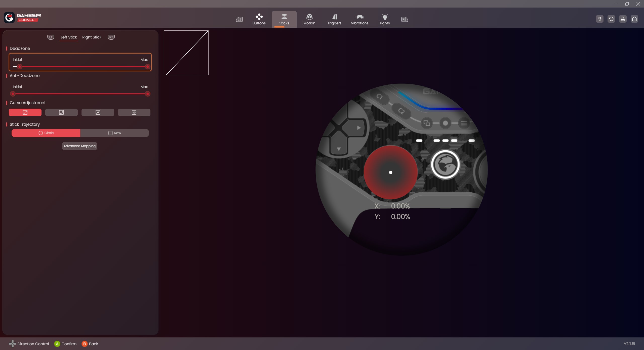This screenshot has width=644, height=350.
Task: Click the Anti-Deadzone Initial slider handle
Action: [13, 94]
